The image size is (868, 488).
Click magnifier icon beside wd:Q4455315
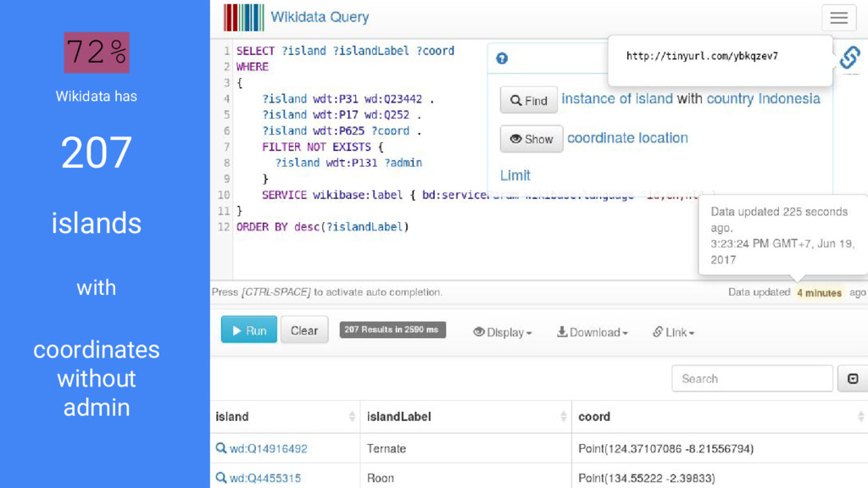[x=221, y=477]
